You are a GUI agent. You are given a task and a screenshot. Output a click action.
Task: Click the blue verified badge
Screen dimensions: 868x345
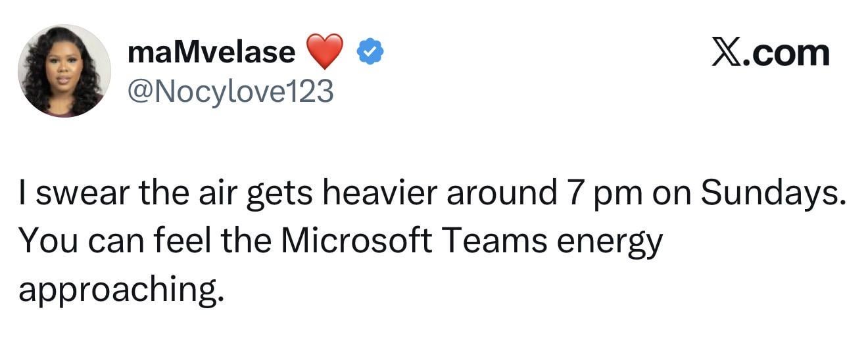pyautogui.click(x=370, y=53)
